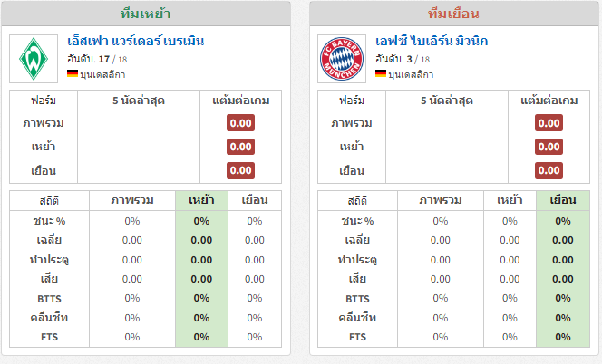The image size is (602, 364).
Task: Click the German flag under Werder Bremen
Action: pyautogui.click(x=73, y=73)
